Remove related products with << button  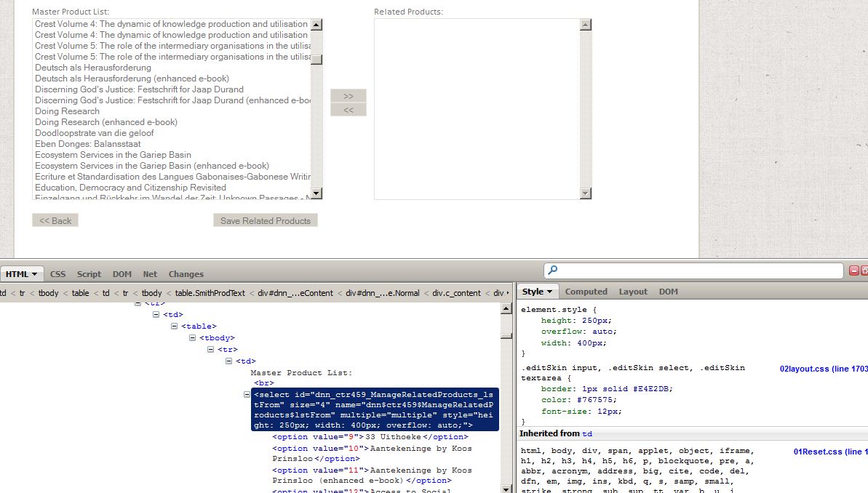pos(349,110)
